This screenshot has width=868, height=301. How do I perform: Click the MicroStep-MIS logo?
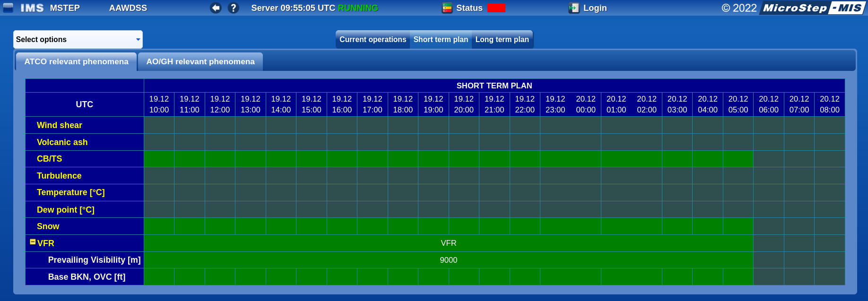813,8
